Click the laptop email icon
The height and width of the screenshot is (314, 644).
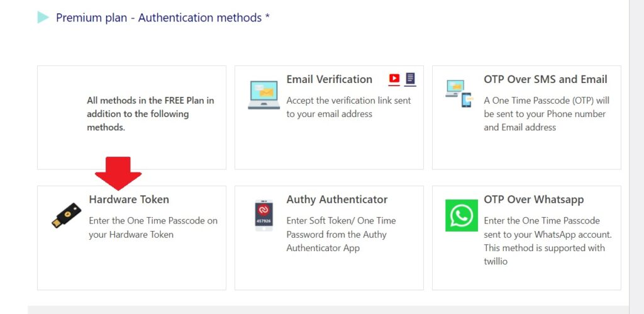click(264, 95)
